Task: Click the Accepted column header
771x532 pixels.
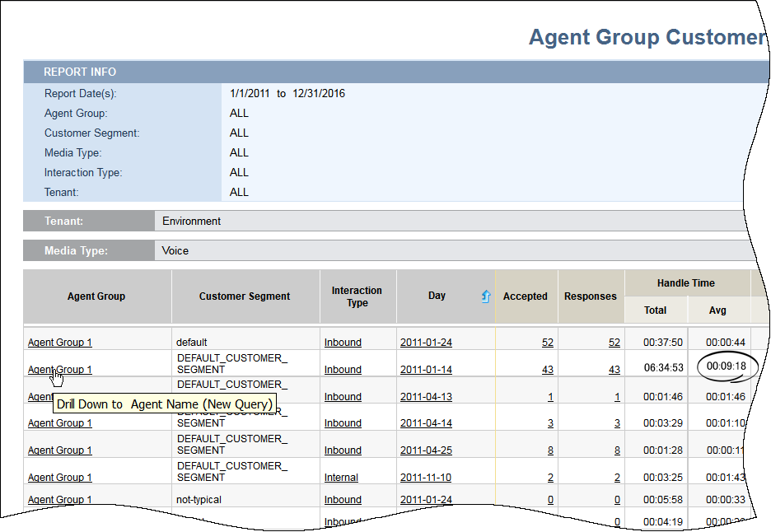Action: click(x=525, y=296)
